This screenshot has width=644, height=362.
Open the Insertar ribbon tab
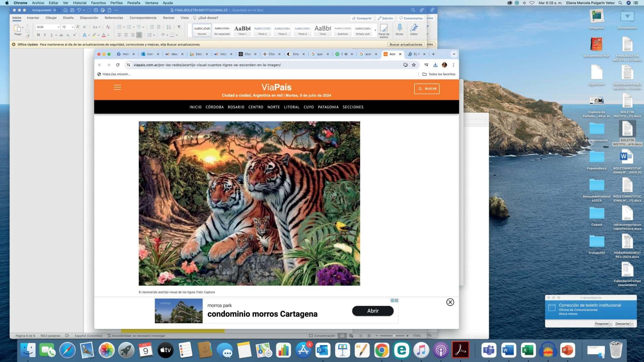pyautogui.click(x=33, y=18)
